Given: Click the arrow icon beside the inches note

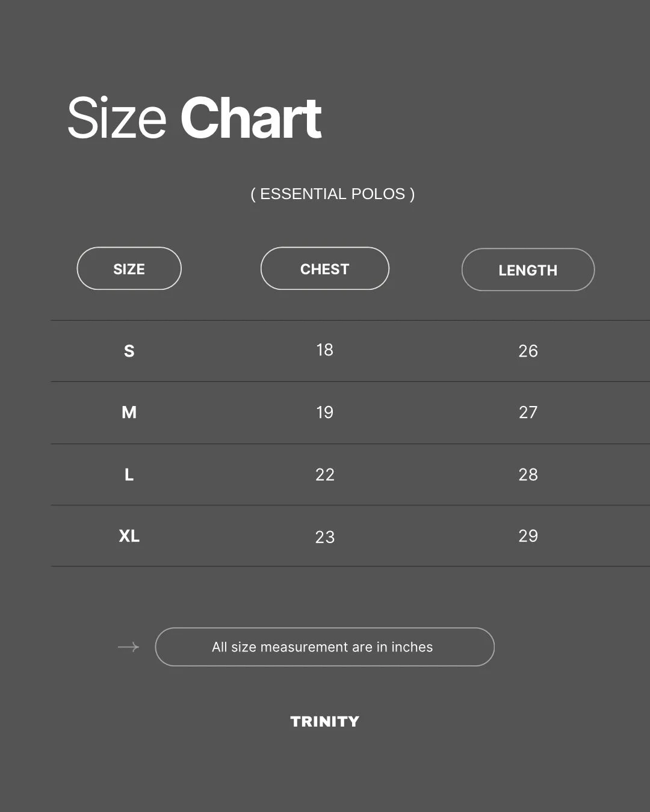Looking at the screenshot, I should [x=128, y=647].
